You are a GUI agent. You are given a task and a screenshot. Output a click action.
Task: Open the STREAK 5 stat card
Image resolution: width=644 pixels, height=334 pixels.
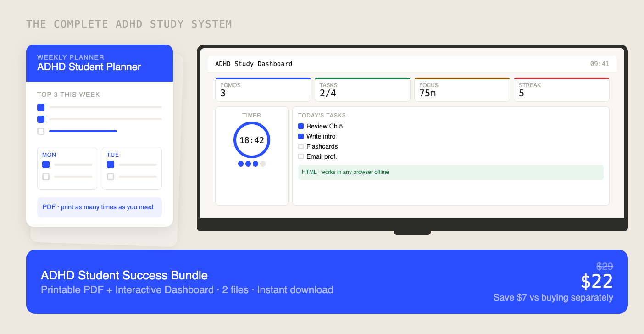click(x=561, y=89)
